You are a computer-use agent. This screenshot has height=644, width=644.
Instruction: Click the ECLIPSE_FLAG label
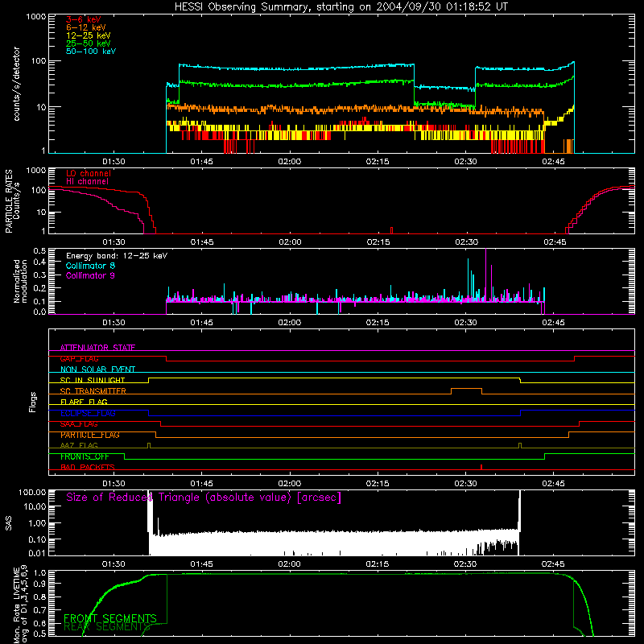[88, 413]
